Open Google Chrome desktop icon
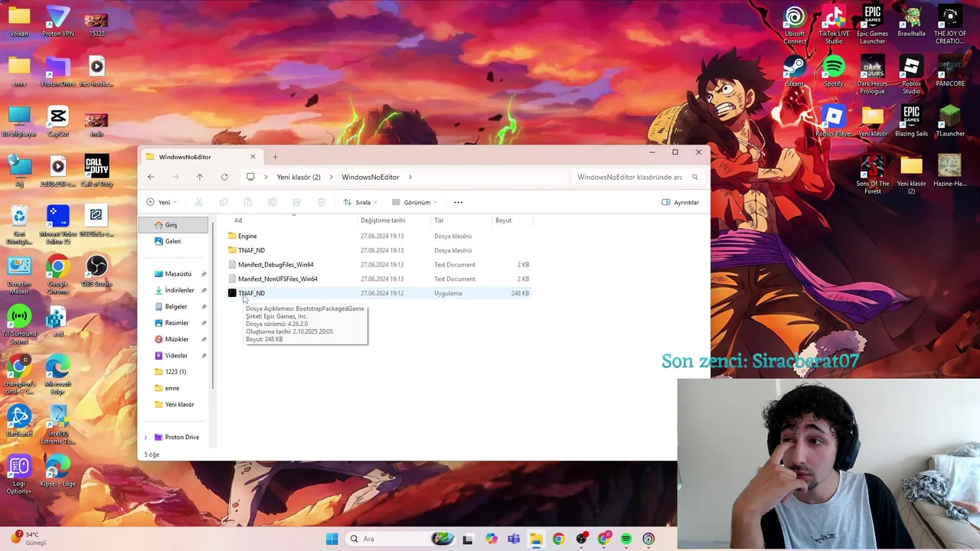Screen dimensions: 980x551 click(57, 275)
